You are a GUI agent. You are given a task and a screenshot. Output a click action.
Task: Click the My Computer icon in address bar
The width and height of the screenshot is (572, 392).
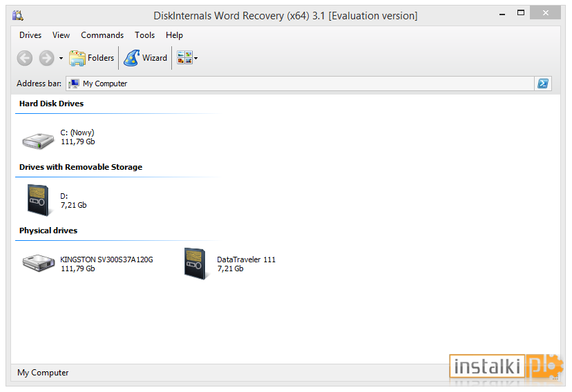coord(74,84)
